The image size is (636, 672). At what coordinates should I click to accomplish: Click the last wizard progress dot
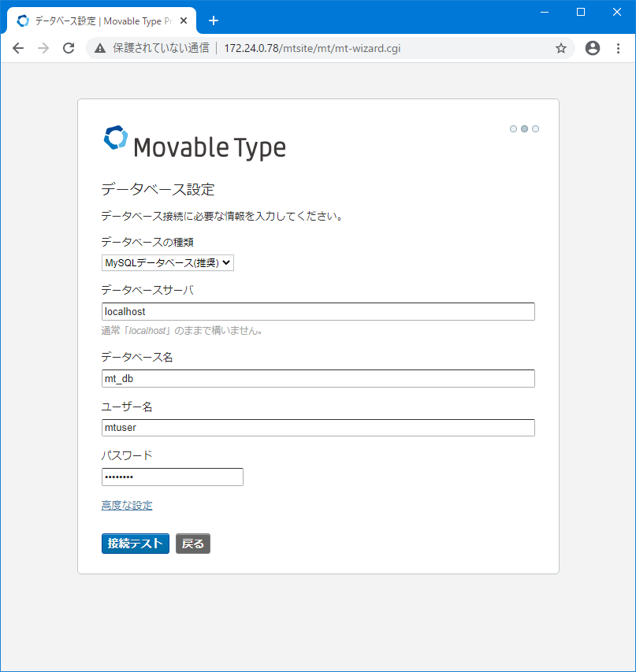coord(535,128)
